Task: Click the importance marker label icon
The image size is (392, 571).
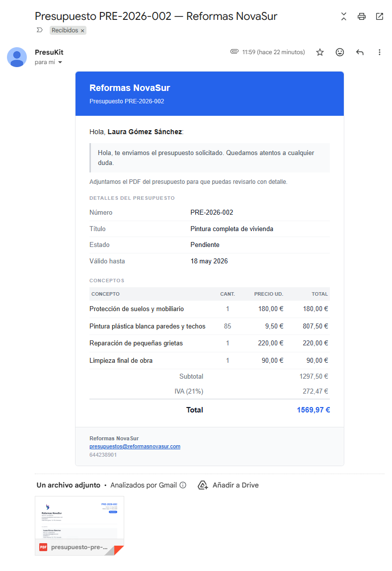Action: click(40, 30)
